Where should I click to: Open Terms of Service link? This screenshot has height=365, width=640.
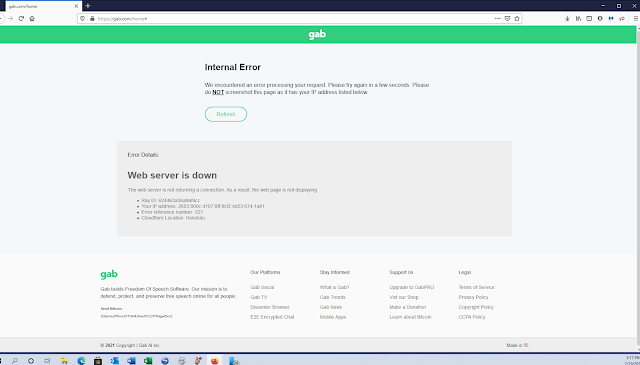[476, 287]
